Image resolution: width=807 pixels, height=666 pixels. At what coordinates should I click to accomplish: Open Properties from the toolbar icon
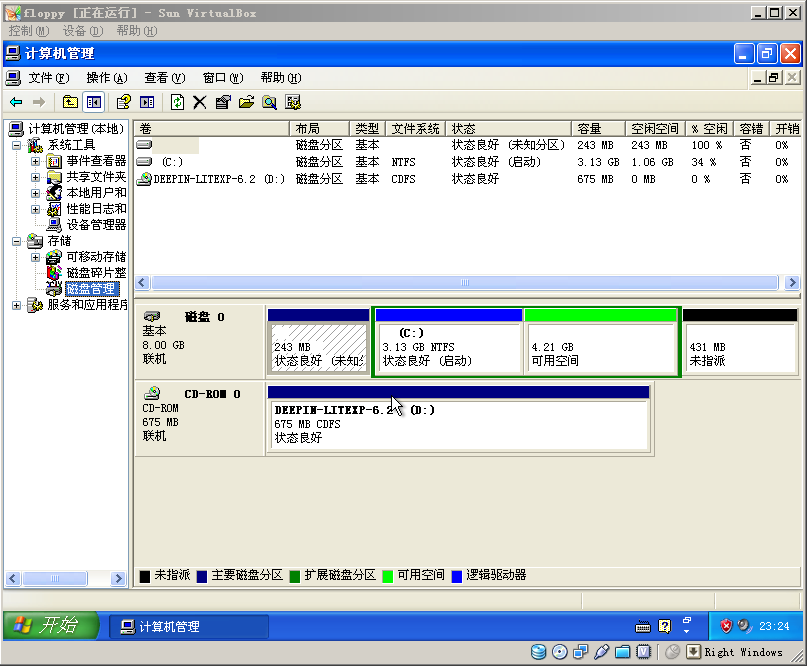(223, 102)
